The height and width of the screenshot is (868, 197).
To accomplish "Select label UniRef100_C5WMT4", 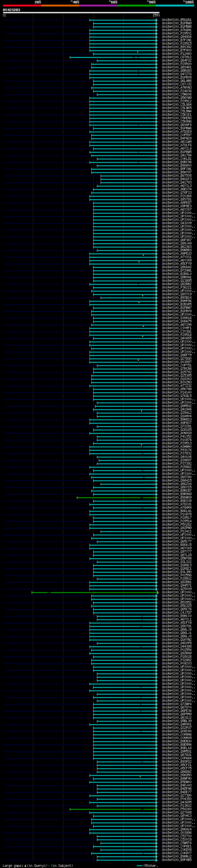I will [176, 843].
